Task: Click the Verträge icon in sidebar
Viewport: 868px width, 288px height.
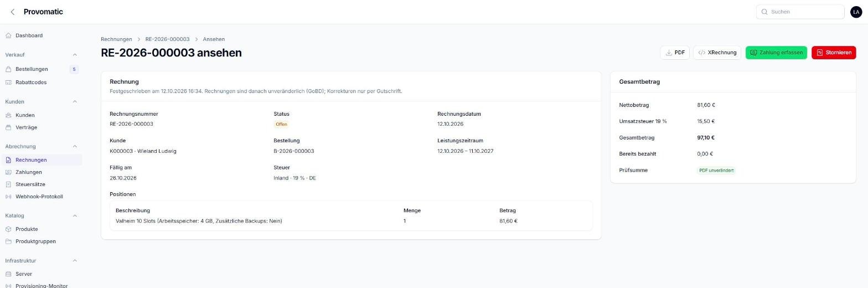Action: click(8, 127)
